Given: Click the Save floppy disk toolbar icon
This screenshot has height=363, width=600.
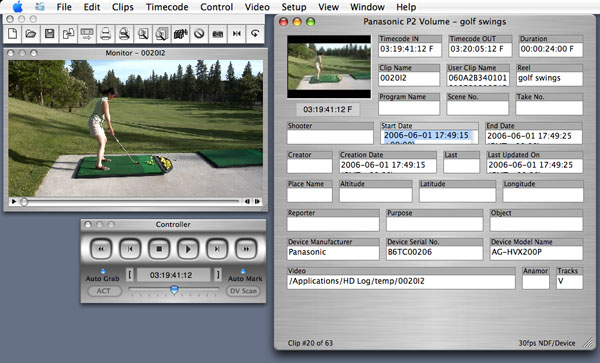Looking at the screenshot, I should [x=49, y=34].
